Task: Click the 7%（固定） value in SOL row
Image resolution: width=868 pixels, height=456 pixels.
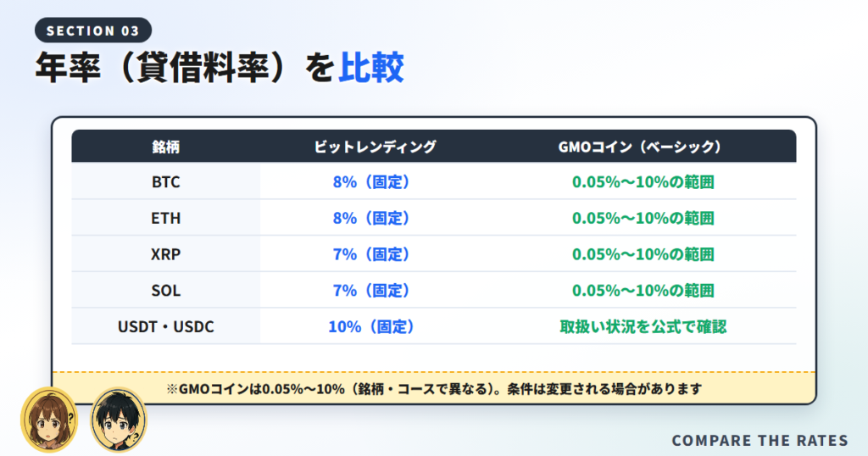Action: pos(371,290)
